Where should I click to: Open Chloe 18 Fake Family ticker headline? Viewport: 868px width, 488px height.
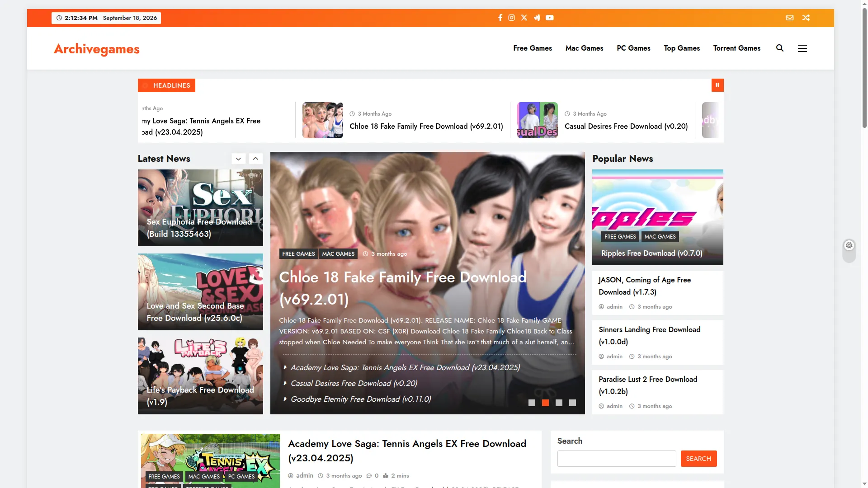(x=426, y=127)
